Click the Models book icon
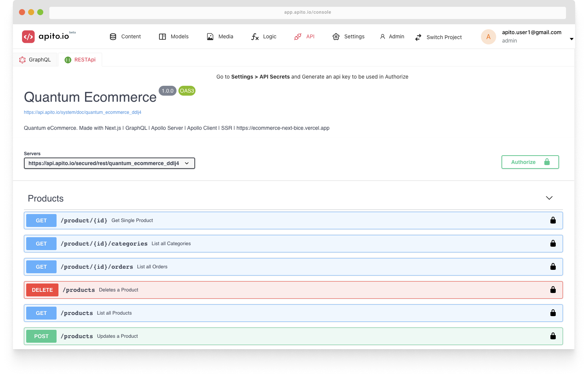This screenshot has width=588, height=378. [162, 37]
